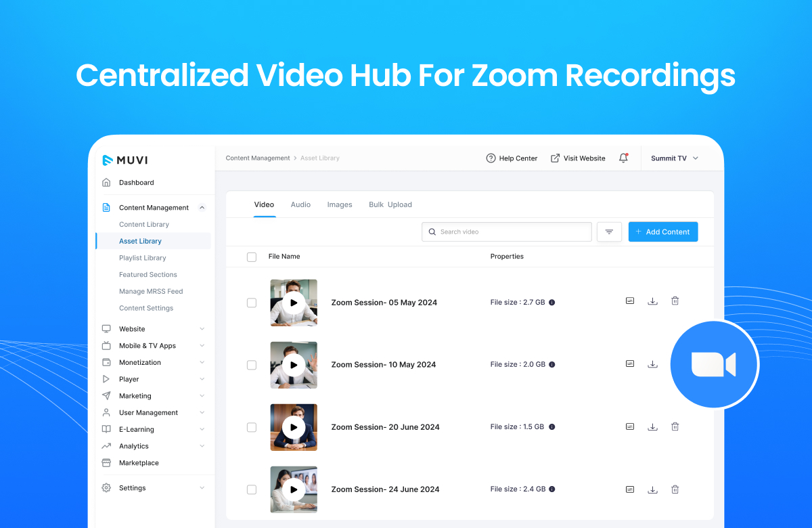
Task: Click the Player play icon
Action: (106, 379)
